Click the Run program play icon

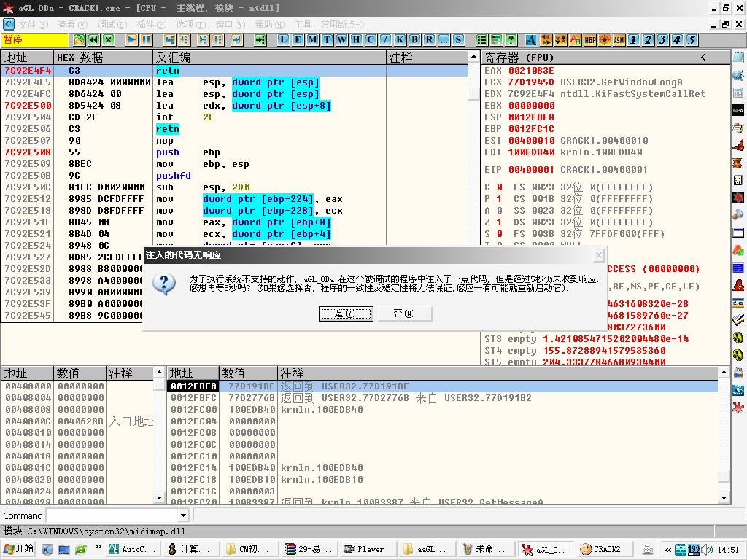(132, 39)
